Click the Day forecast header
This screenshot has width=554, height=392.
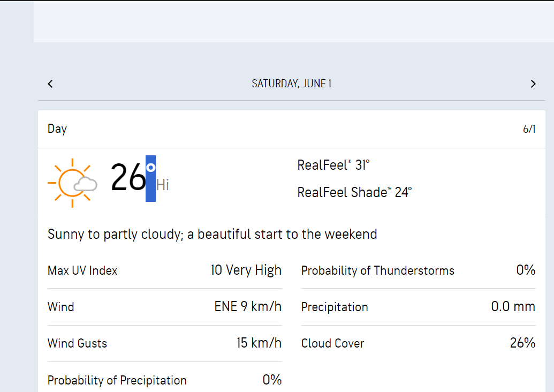pyautogui.click(x=57, y=129)
